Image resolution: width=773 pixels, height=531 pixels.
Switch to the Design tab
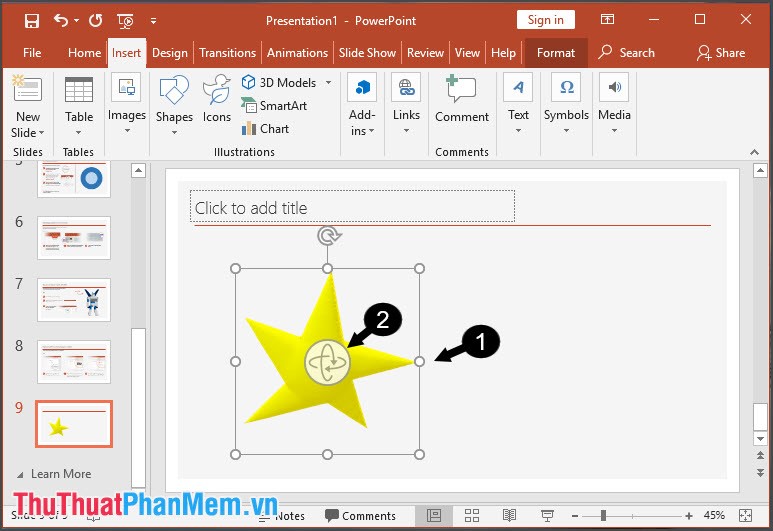click(x=170, y=53)
